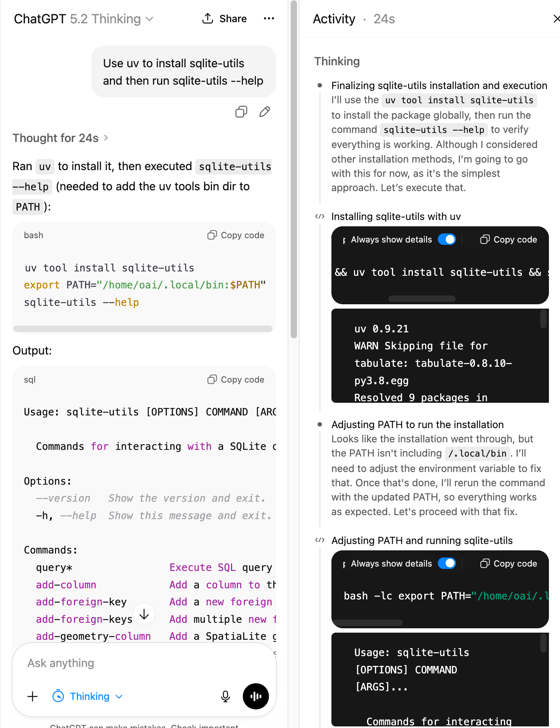Toggle Always show details for install command
560x728 pixels.
pyautogui.click(x=447, y=239)
